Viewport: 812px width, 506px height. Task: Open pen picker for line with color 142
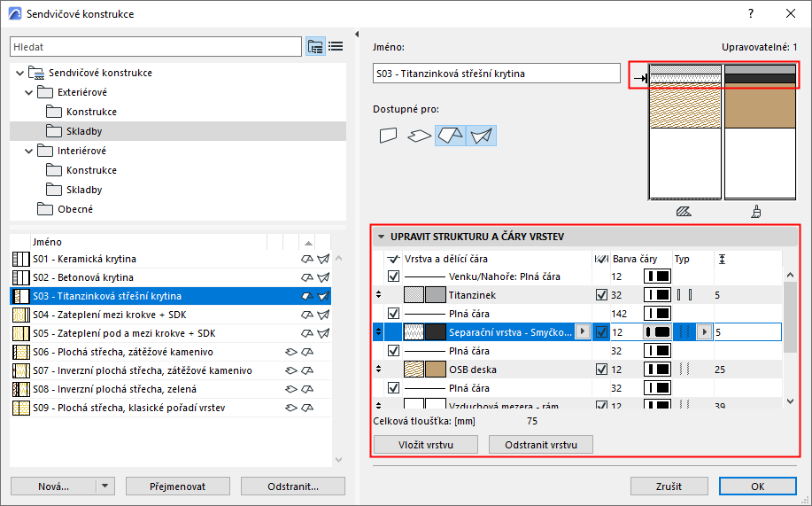[x=657, y=314]
